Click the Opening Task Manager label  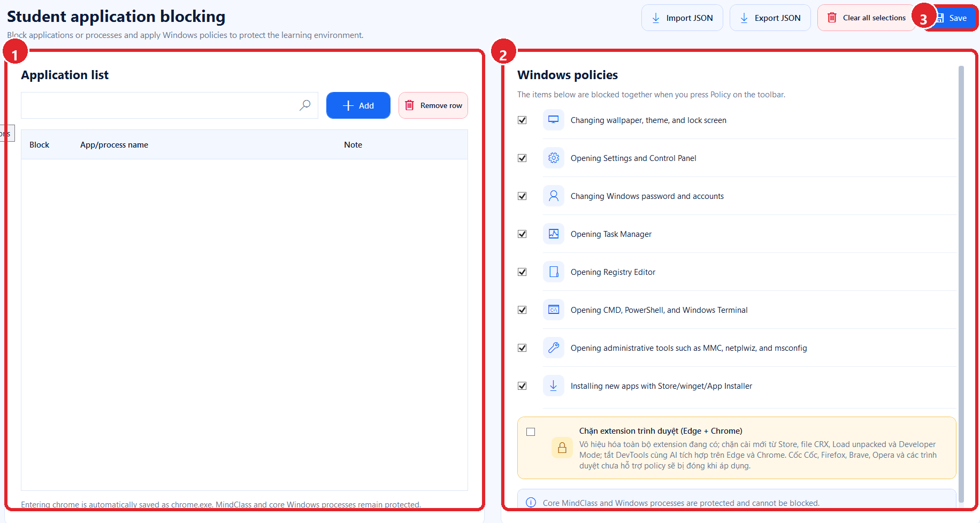tap(611, 234)
